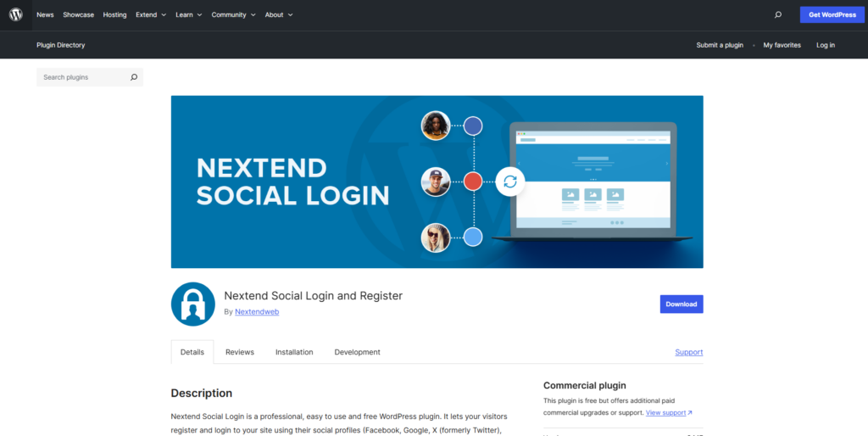
Task: Open the News menu item
Action: [x=46, y=15]
